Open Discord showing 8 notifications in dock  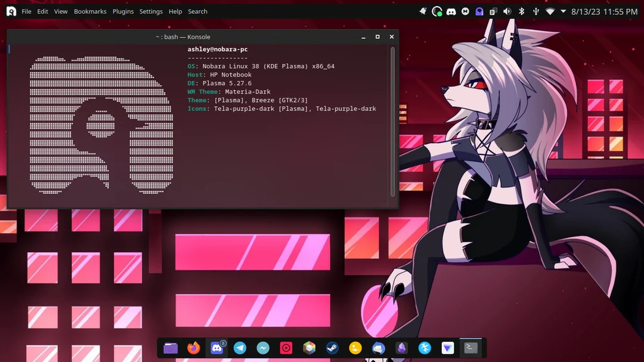pyautogui.click(x=216, y=348)
